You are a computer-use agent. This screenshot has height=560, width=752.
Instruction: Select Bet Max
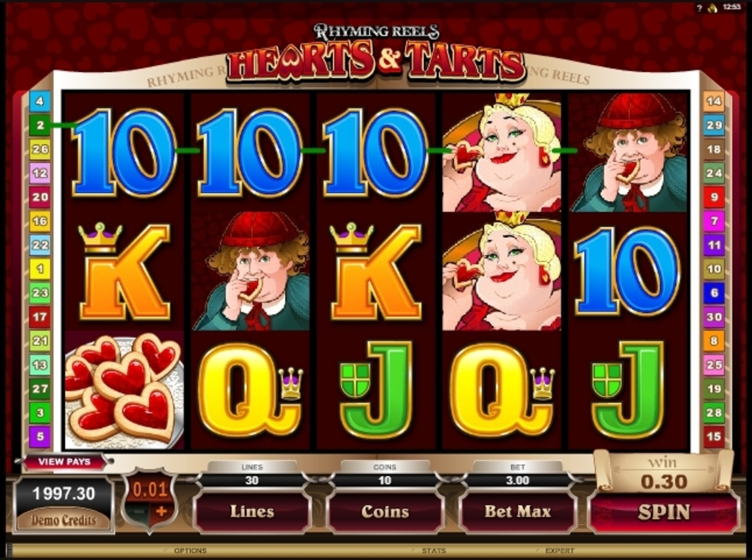tap(517, 511)
